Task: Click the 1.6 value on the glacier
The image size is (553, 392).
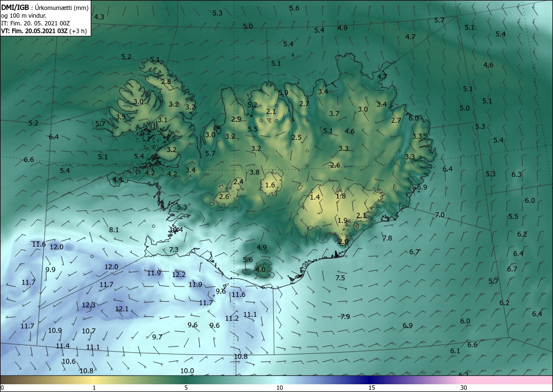Action: tap(270, 185)
